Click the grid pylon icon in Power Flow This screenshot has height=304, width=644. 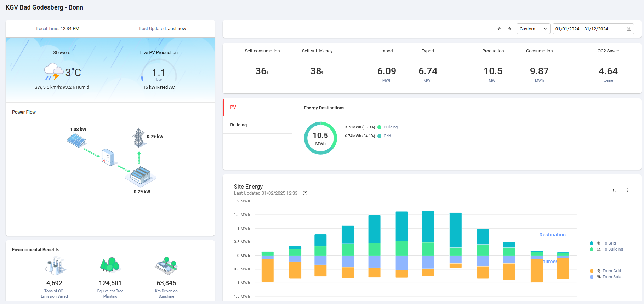pos(138,137)
